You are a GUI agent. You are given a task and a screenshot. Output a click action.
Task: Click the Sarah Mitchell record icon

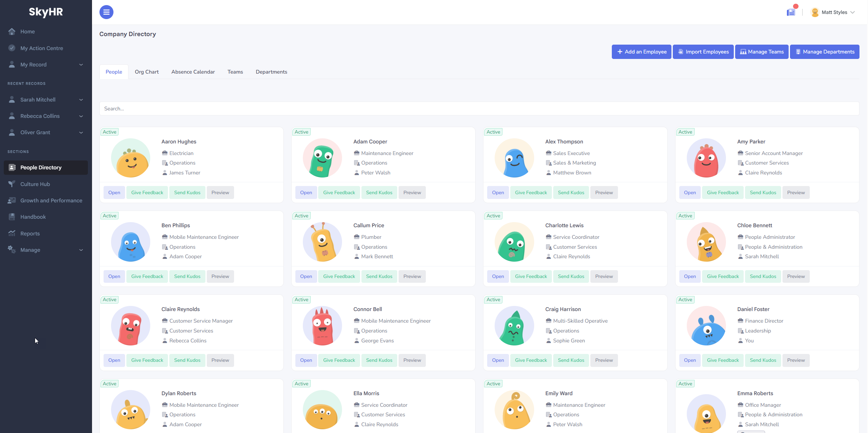pyautogui.click(x=12, y=99)
